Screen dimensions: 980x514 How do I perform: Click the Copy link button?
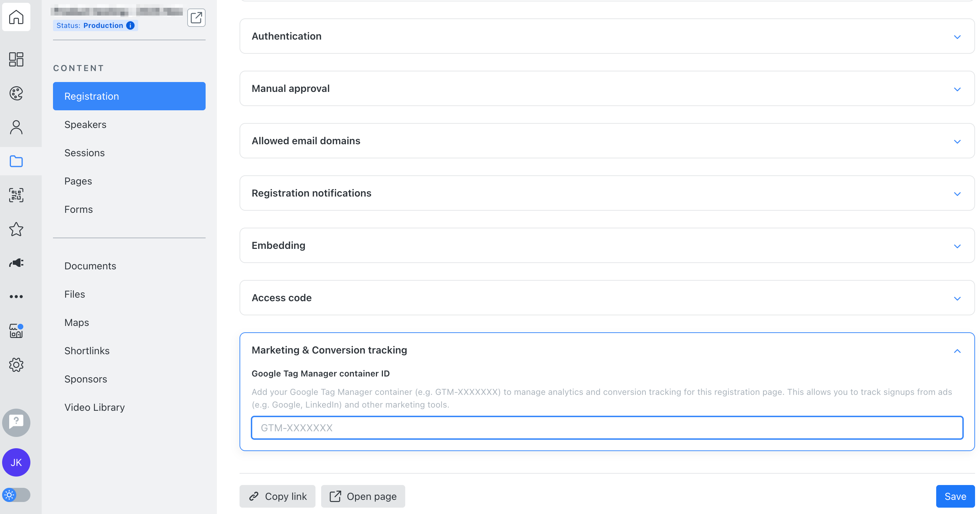[277, 496]
